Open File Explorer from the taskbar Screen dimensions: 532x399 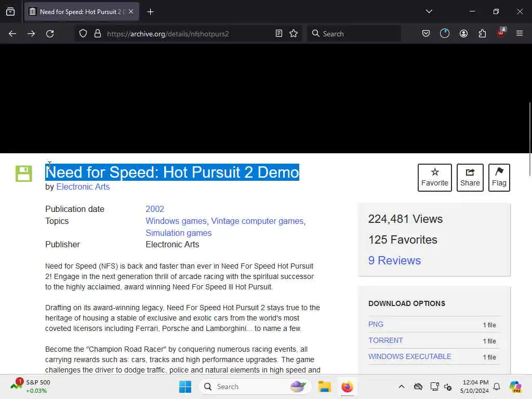(324, 387)
